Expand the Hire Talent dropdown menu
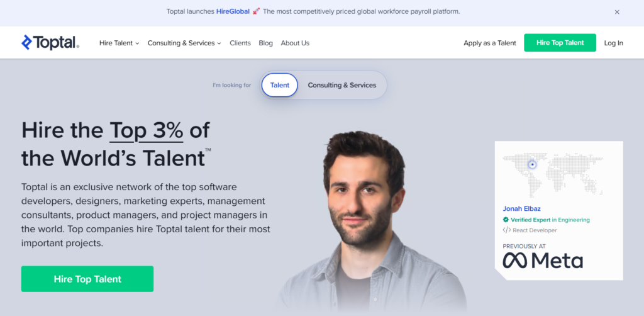Image resolution: width=644 pixels, height=316 pixels. [x=119, y=43]
